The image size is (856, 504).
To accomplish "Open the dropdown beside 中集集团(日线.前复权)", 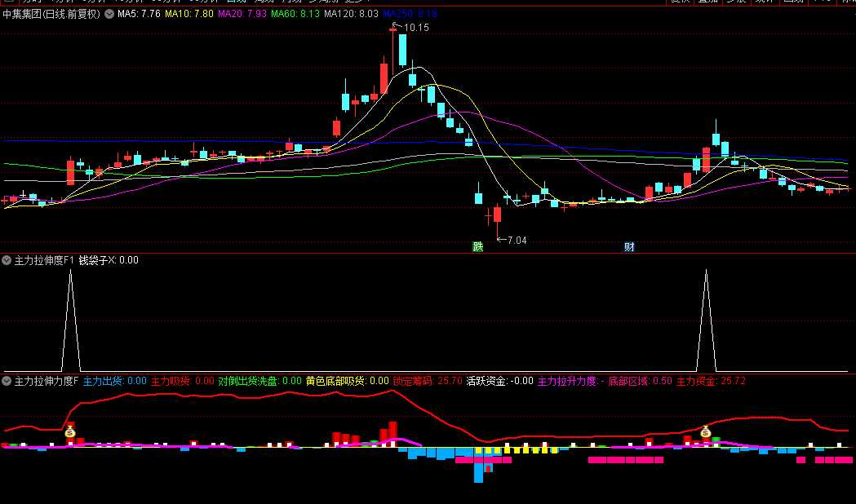I will coord(109,14).
